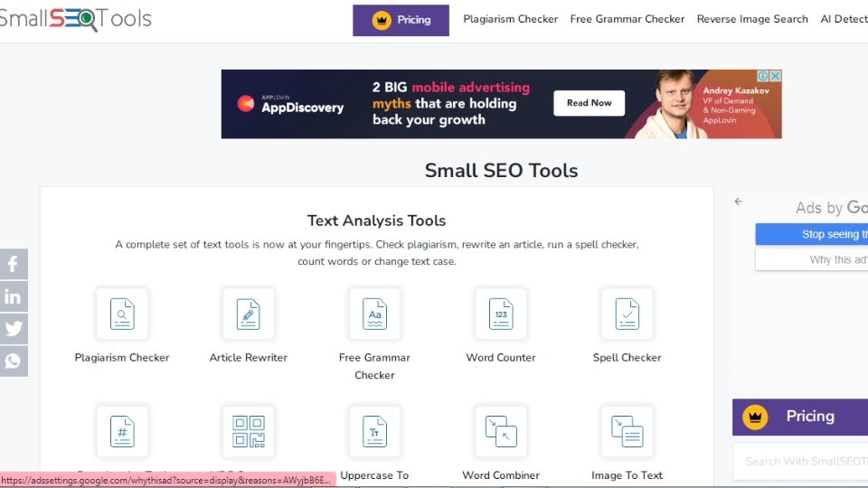The width and height of the screenshot is (868, 488).
Task: Open the Spell Checker tool icon
Action: tap(627, 314)
